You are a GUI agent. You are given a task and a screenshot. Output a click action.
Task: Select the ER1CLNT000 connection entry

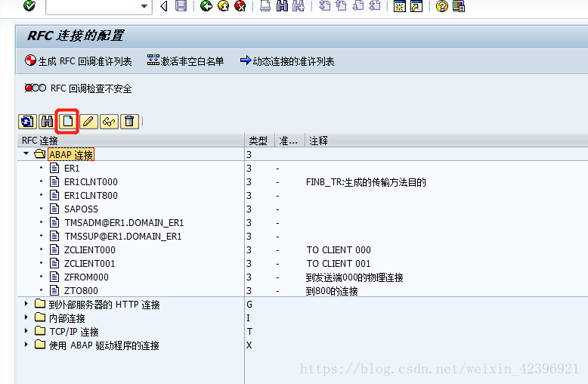(91, 182)
